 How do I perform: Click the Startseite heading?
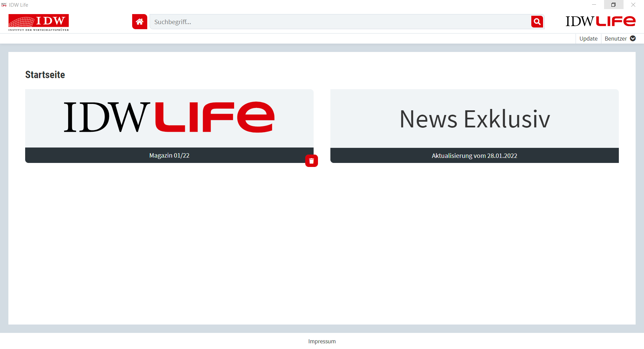(x=45, y=74)
